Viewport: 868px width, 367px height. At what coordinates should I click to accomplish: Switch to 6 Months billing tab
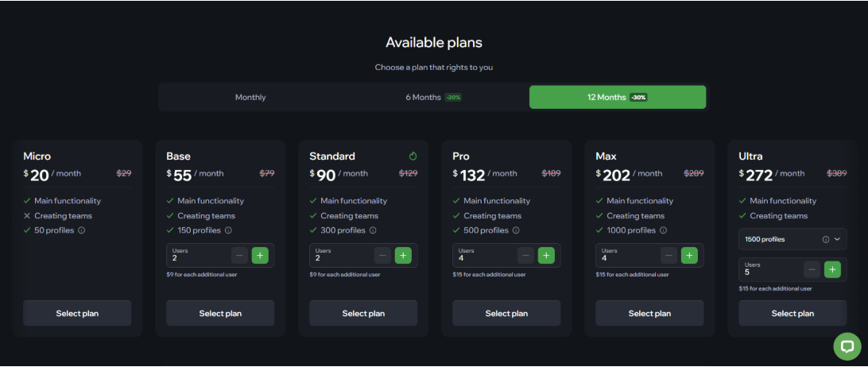[x=433, y=98]
